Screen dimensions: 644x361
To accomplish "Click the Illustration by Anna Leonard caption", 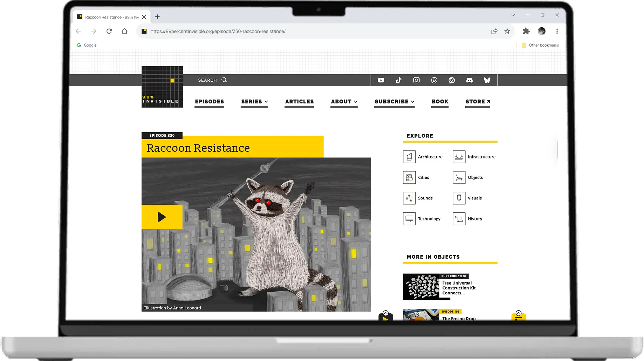I will pyautogui.click(x=172, y=308).
